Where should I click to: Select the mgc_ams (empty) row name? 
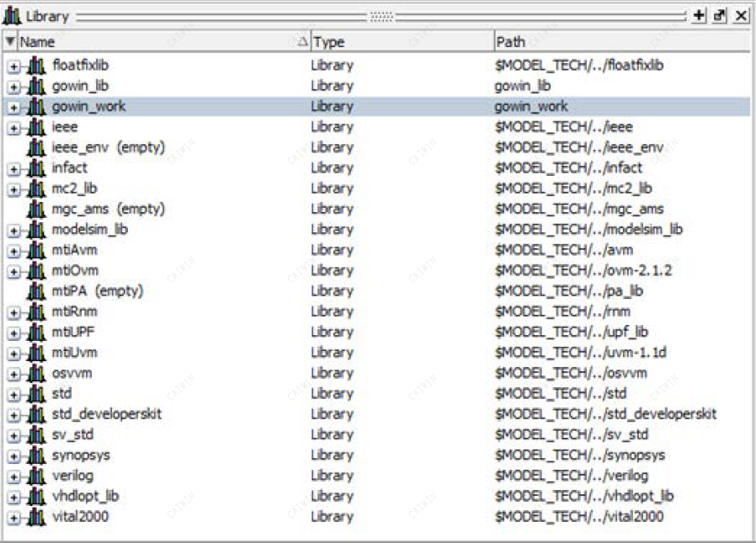[109, 210]
